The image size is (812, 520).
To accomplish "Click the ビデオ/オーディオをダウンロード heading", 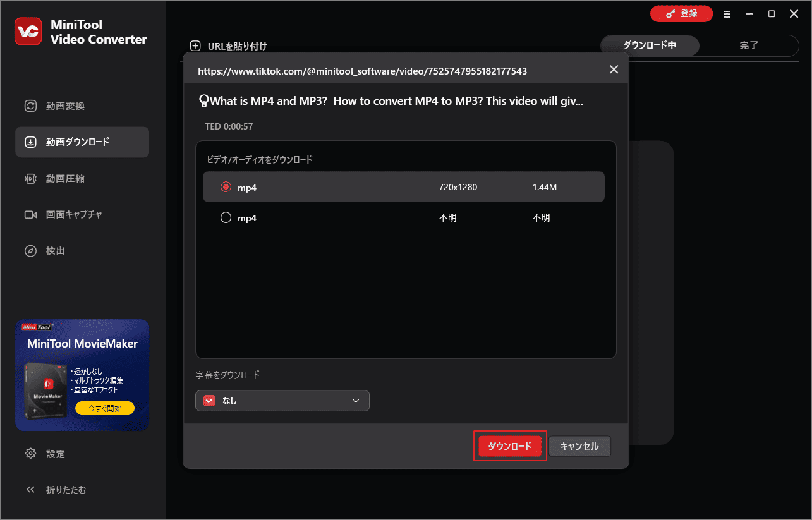I will click(x=260, y=160).
